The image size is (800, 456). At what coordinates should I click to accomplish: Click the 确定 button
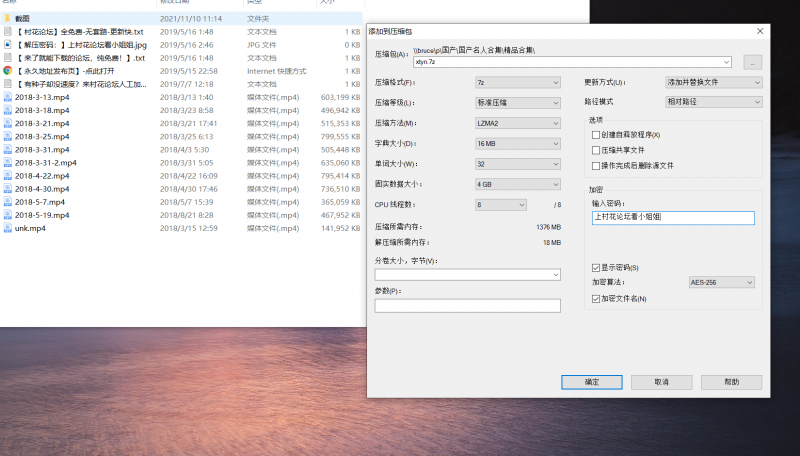pos(592,382)
